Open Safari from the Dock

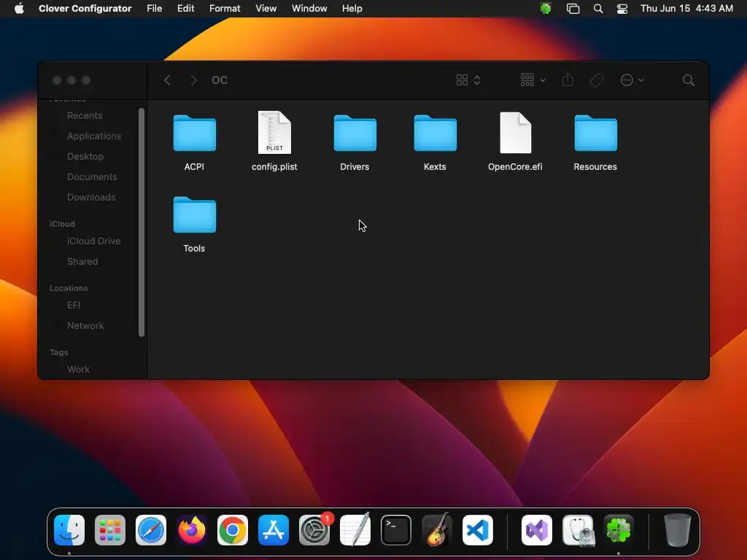point(151,530)
